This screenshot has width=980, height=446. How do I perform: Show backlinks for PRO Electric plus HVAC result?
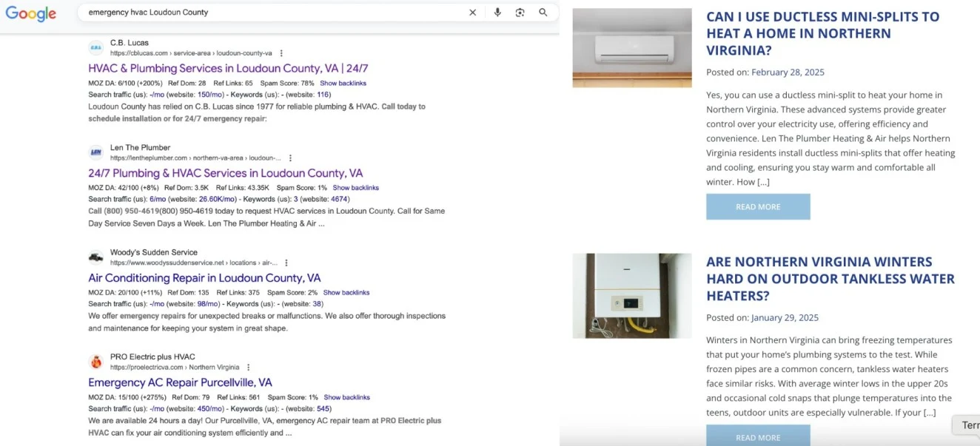(346, 397)
